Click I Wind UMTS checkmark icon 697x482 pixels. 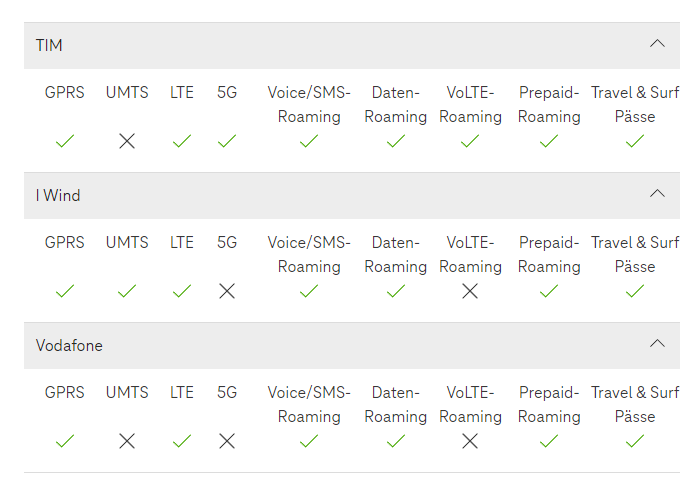pyautogui.click(x=127, y=291)
